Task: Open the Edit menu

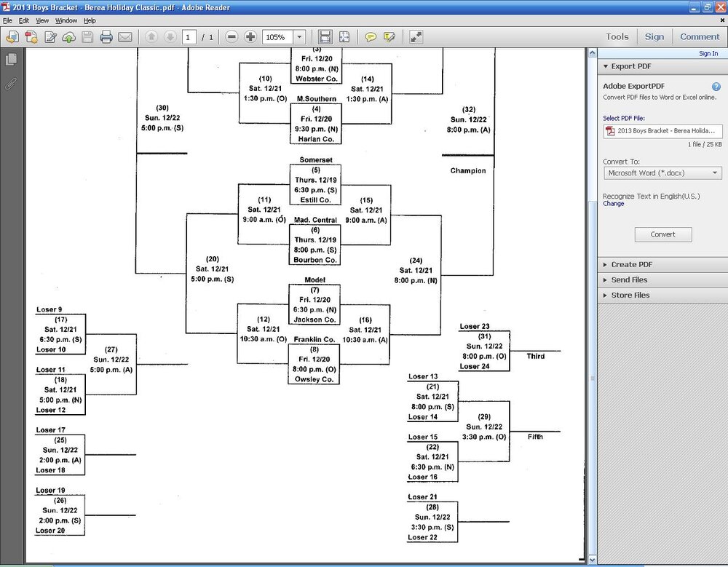Action: pyautogui.click(x=24, y=20)
